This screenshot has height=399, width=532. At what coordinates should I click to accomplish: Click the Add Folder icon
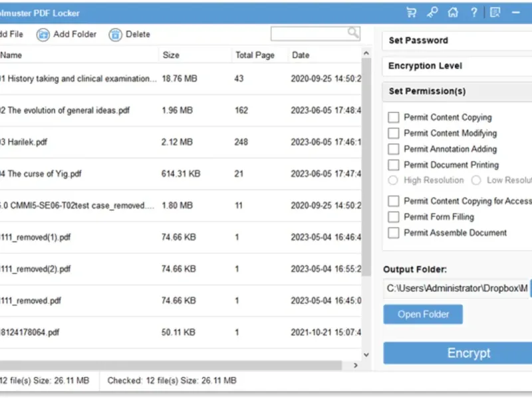point(43,35)
